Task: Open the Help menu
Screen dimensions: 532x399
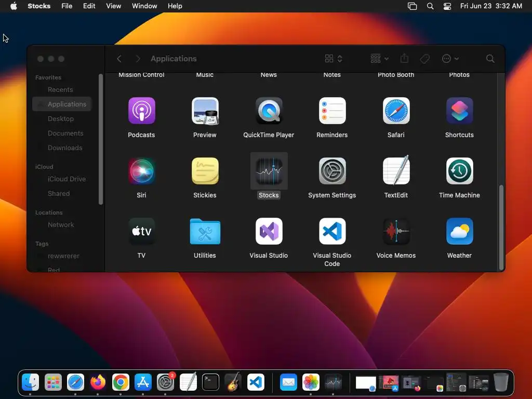Action: (175, 6)
